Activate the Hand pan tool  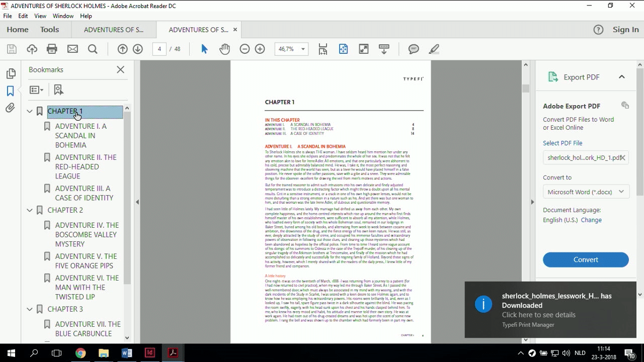(x=224, y=49)
